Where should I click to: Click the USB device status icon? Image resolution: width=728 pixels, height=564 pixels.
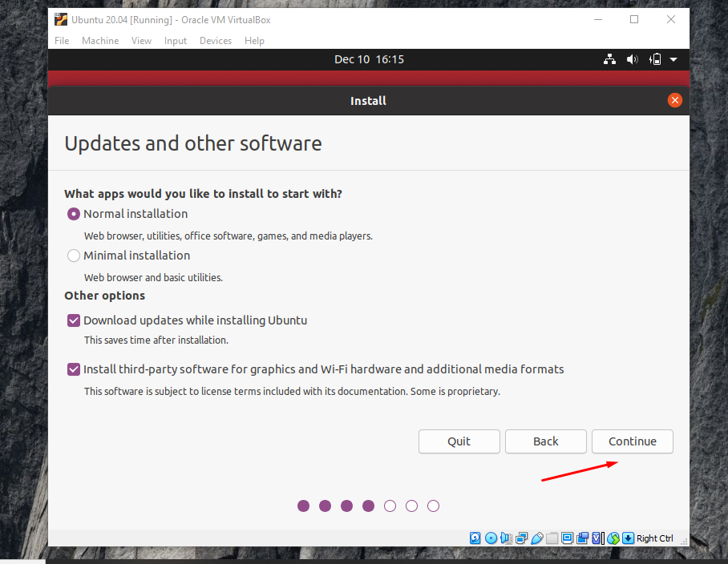pos(537,538)
